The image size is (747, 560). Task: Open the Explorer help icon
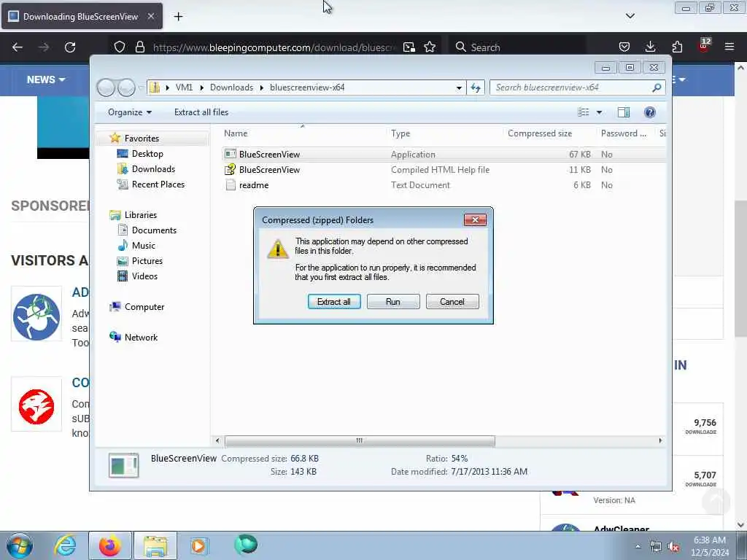pyautogui.click(x=649, y=112)
